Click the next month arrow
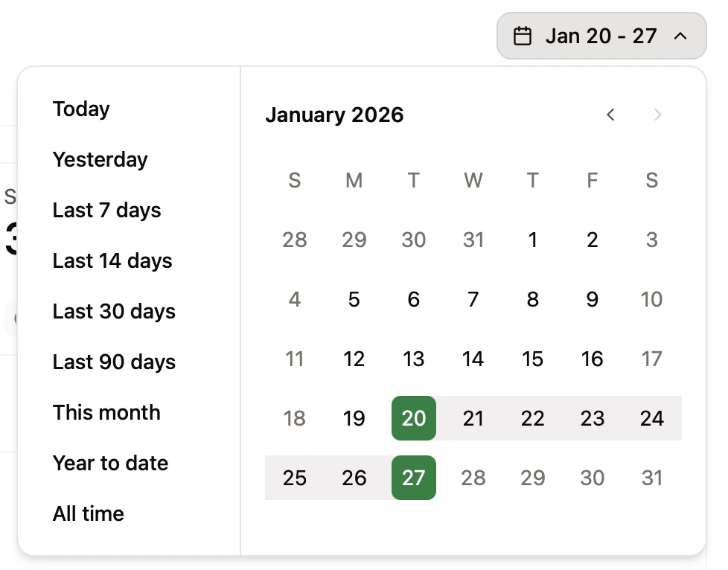The width and height of the screenshot is (728, 570). [658, 115]
